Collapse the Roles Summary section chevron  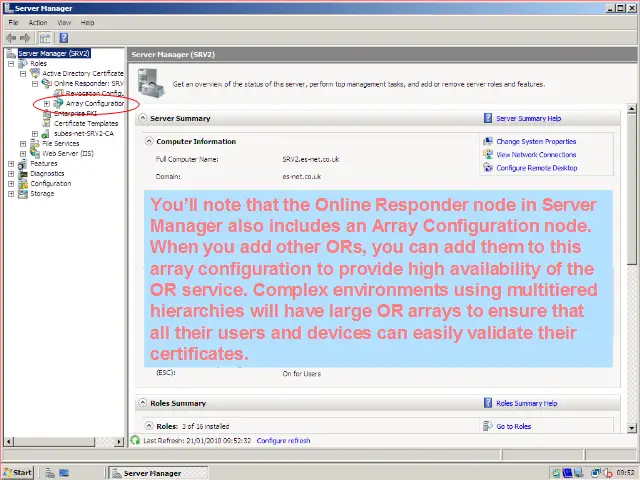[x=142, y=403]
